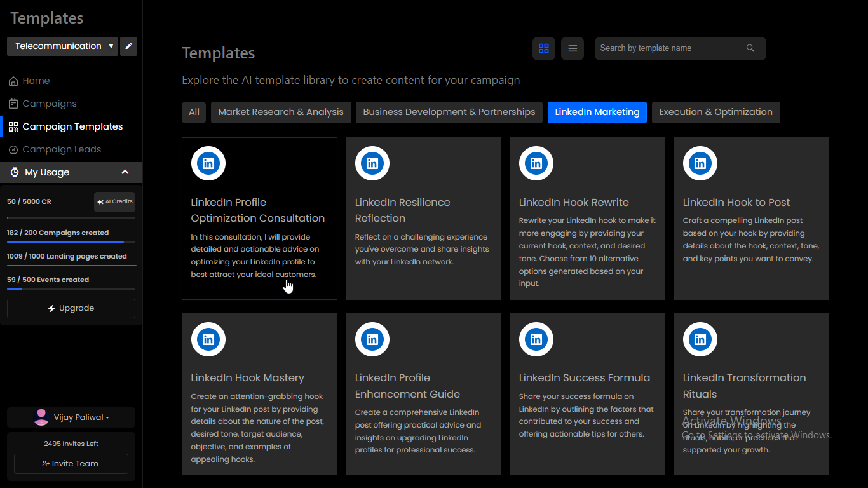Click '2495 Invites Left' text
This screenshot has height=488, width=868.
(71, 444)
